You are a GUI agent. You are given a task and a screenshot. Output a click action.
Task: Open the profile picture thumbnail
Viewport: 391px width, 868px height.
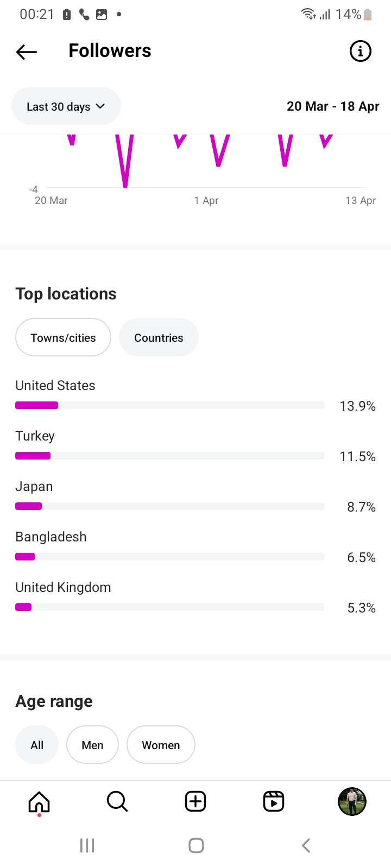coord(352,801)
